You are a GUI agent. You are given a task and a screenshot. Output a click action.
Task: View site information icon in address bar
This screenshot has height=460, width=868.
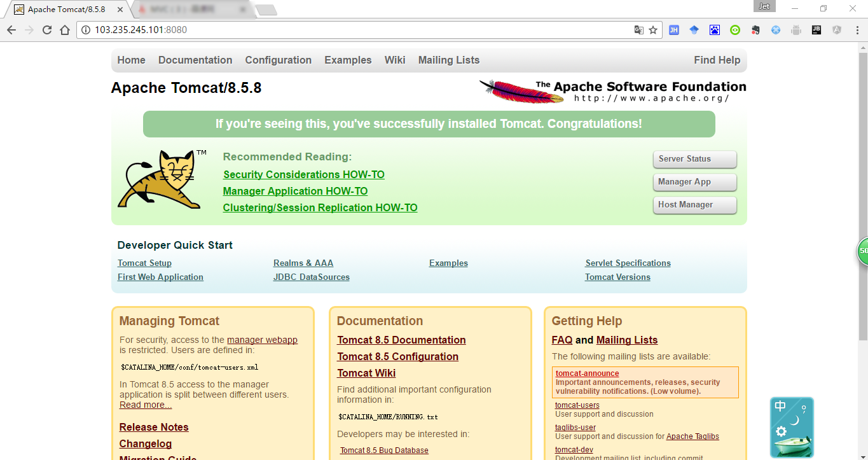click(86, 30)
